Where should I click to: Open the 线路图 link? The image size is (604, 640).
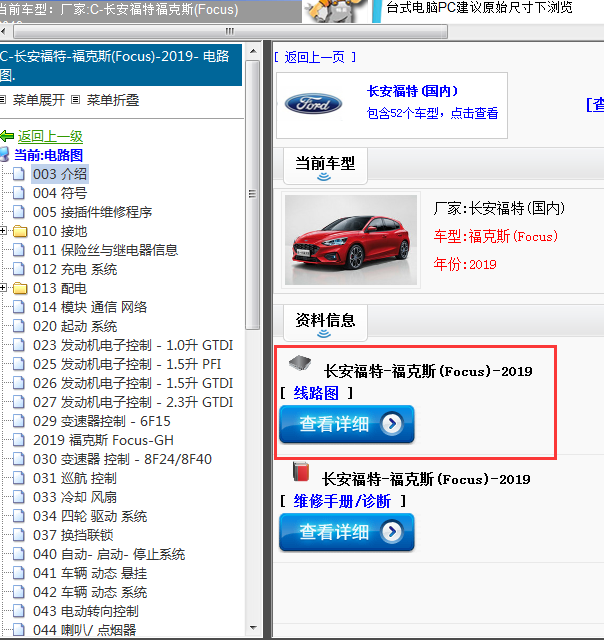[316, 393]
